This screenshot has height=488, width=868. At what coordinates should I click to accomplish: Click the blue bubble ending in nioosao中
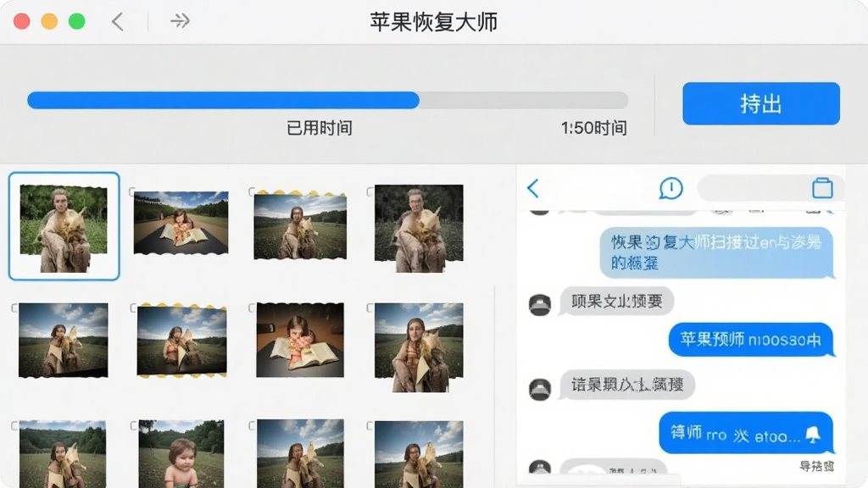tap(750, 339)
